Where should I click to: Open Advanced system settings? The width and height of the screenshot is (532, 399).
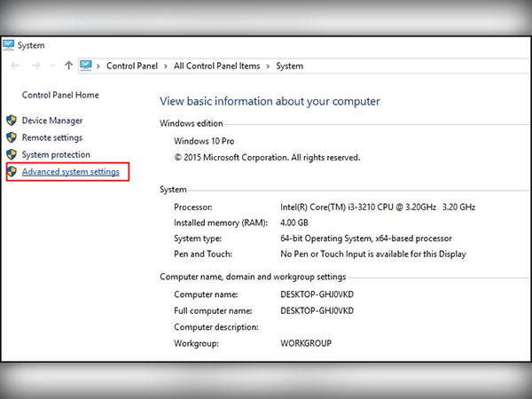point(71,172)
